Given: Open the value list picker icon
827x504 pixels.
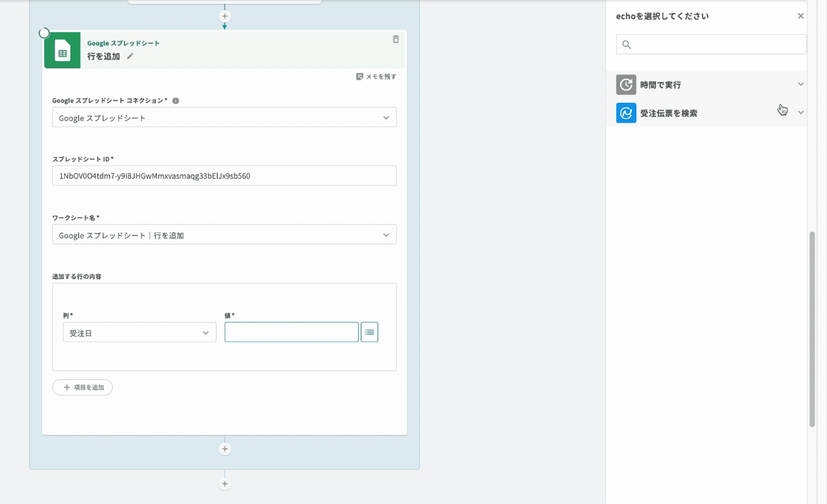Looking at the screenshot, I should (369, 332).
